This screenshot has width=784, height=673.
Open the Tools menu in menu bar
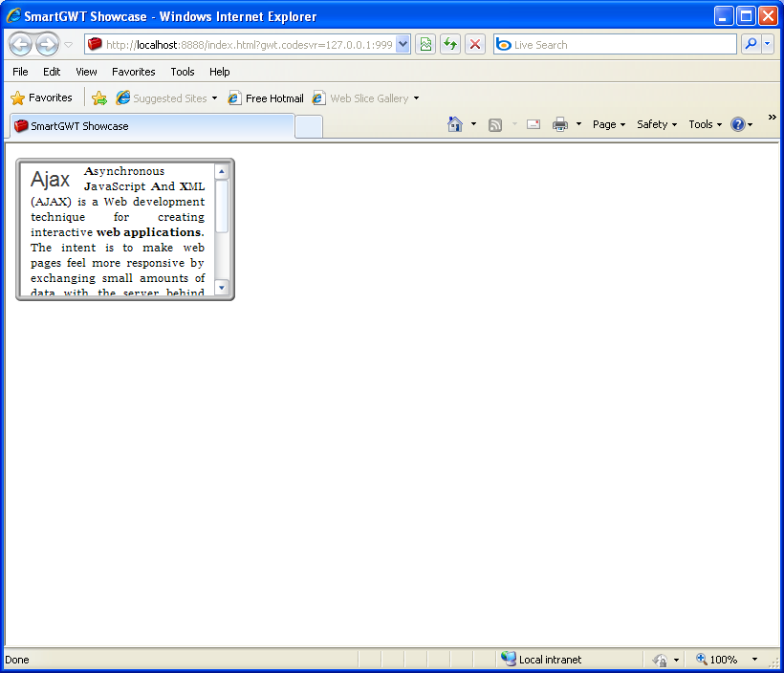point(182,72)
